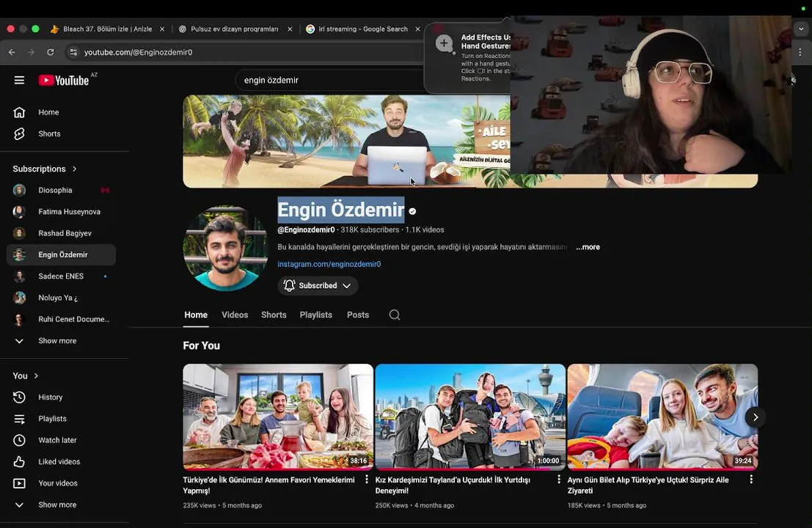
Task: Open the site information icon in the address bar
Action: point(73,52)
